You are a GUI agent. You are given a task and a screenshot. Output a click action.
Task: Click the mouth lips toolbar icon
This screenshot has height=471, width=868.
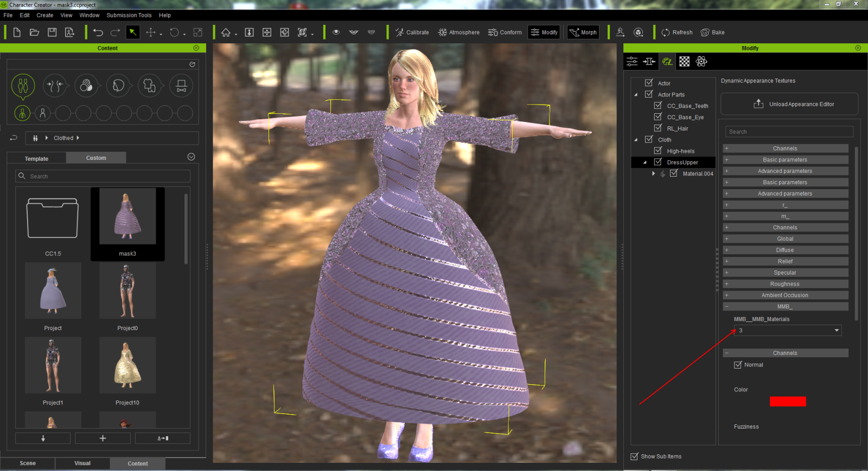coord(354,33)
